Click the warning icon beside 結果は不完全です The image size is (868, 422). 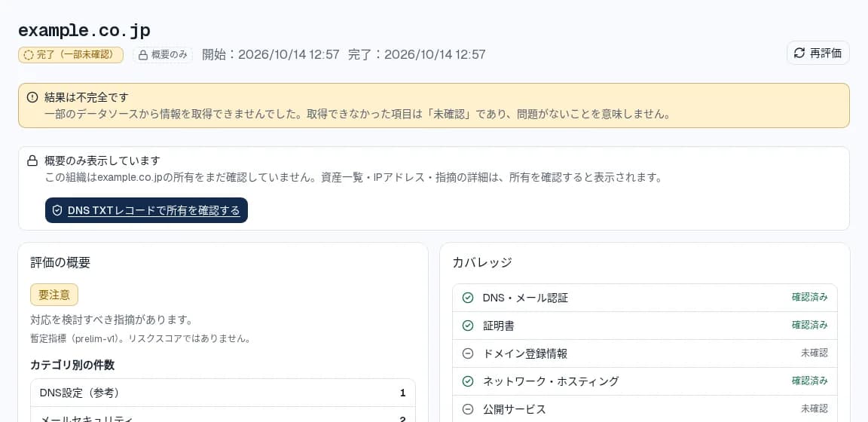tap(32, 97)
